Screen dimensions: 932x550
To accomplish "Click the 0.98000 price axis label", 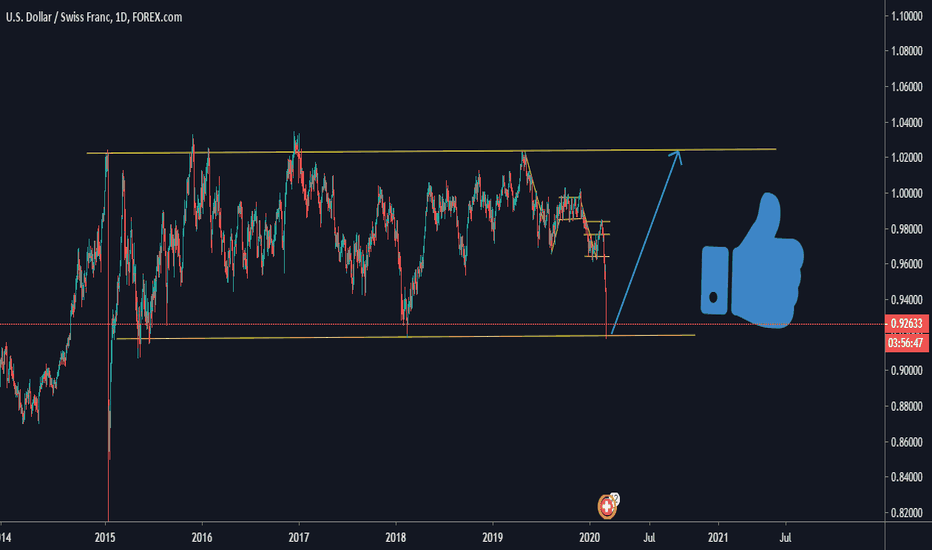I will [x=906, y=229].
